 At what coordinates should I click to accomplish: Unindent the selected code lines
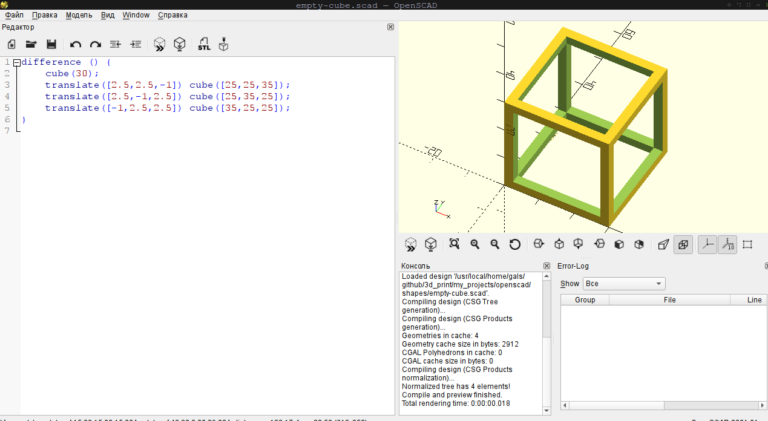(116, 45)
